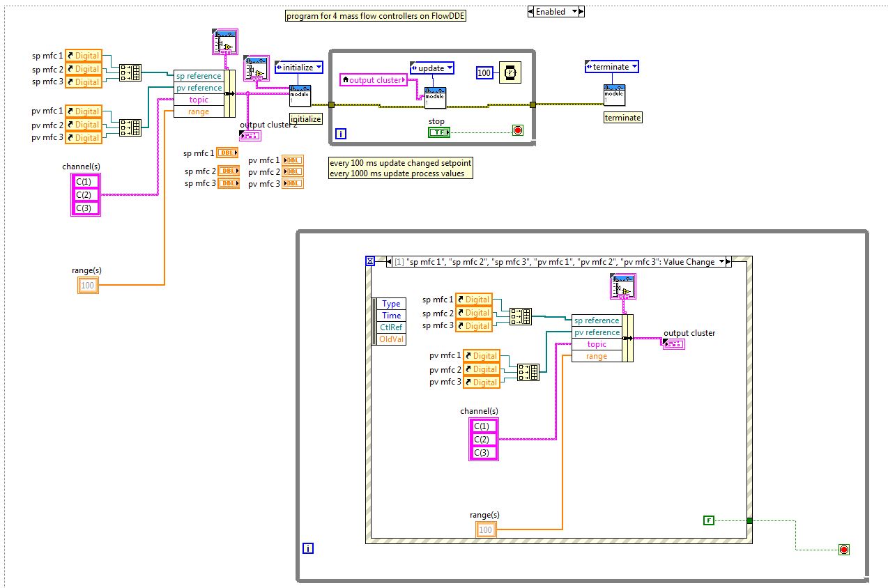Open the terminate enum constant dropdown
Image resolution: width=888 pixels, height=588 pixels.
tap(612, 67)
